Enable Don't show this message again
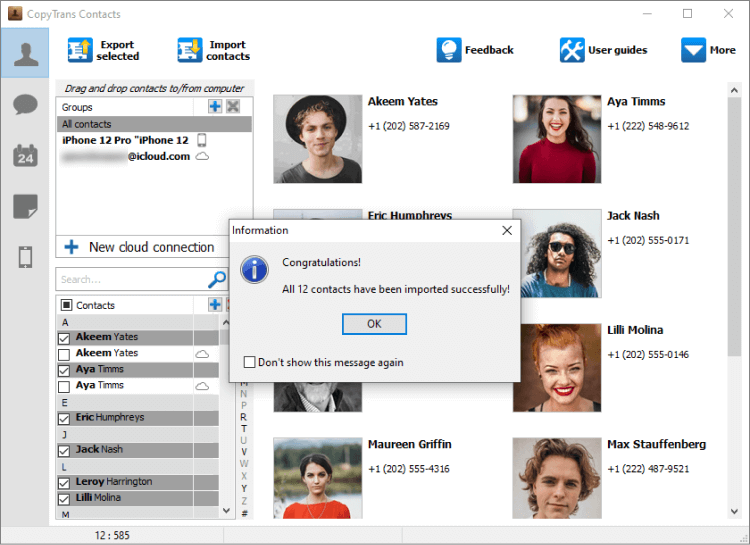 [x=249, y=362]
